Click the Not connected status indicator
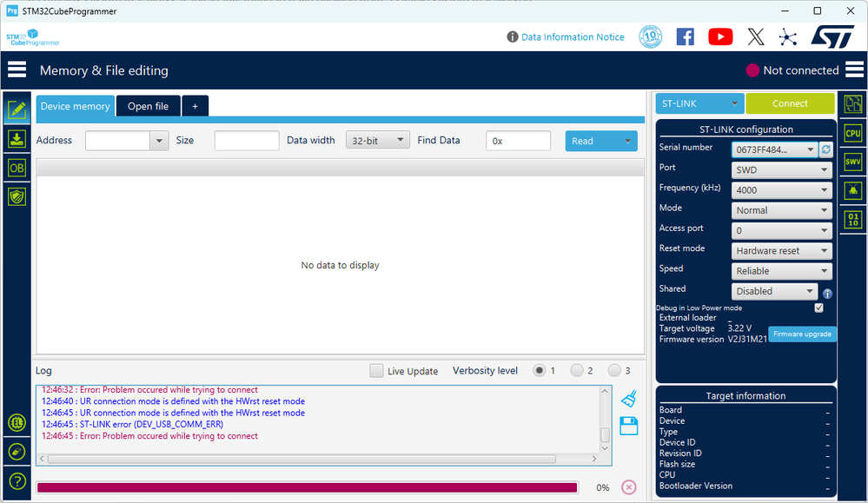868x503 pixels. coord(792,70)
